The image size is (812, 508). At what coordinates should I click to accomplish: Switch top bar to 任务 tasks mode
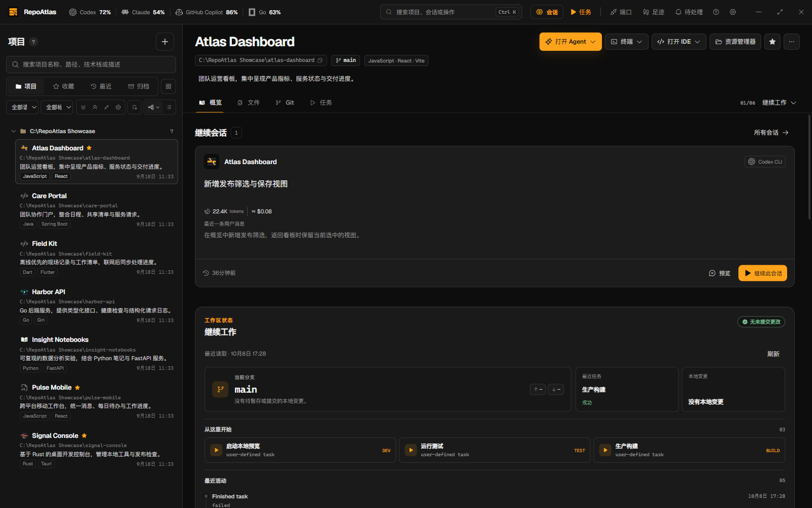[x=581, y=12]
